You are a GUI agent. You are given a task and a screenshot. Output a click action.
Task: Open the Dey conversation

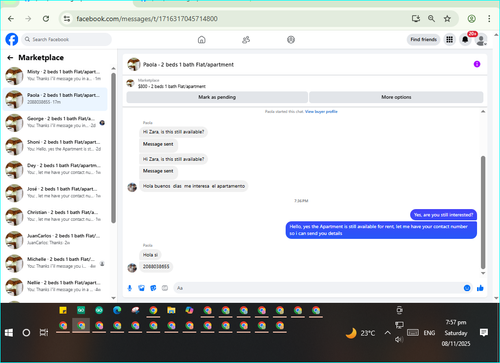click(x=55, y=169)
